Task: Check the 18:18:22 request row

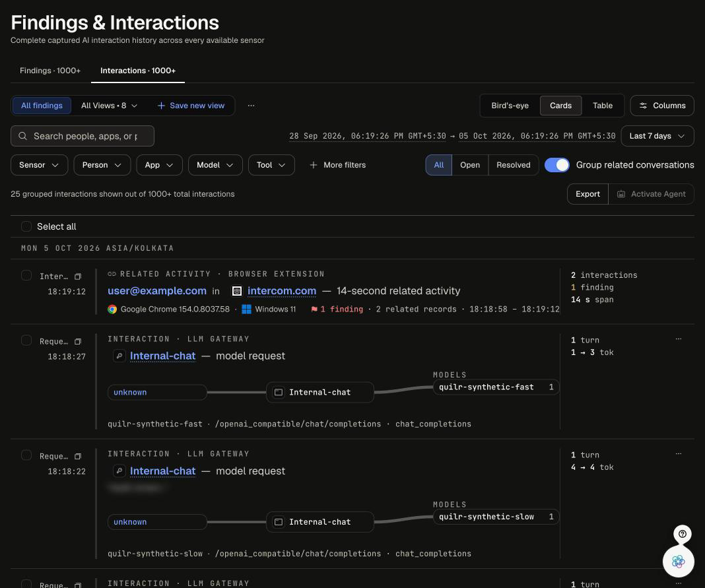Action: [x=26, y=455]
